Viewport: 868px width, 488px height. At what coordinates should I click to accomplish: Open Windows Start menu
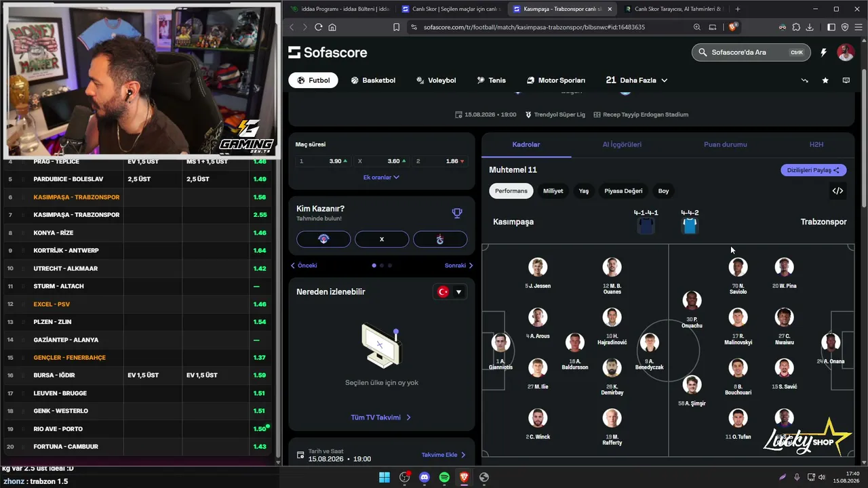tap(384, 477)
